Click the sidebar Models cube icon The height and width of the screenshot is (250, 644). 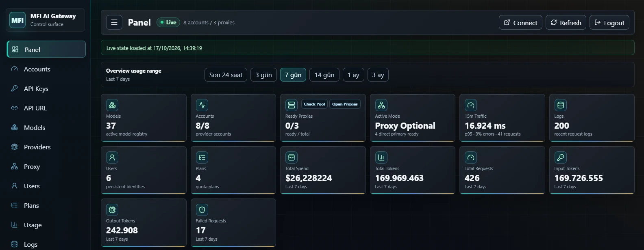pyautogui.click(x=14, y=127)
